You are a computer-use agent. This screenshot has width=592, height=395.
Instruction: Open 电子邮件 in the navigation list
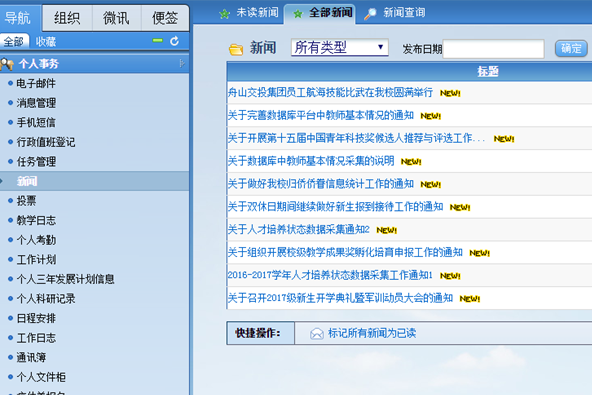point(36,83)
